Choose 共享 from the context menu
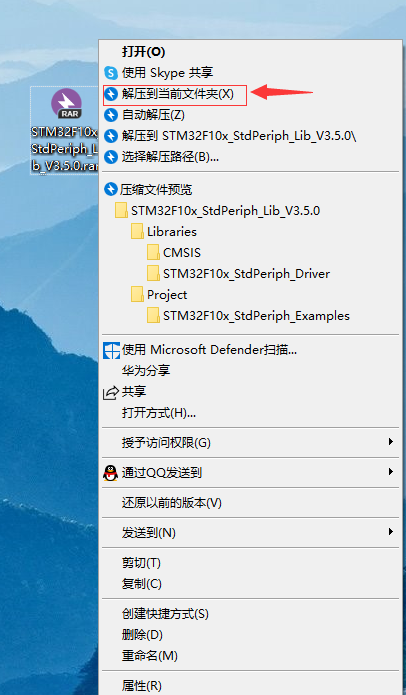The width and height of the screenshot is (406, 695). click(134, 392)
